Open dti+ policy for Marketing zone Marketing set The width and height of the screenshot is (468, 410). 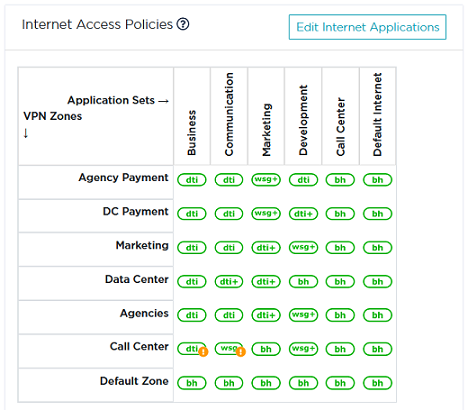(x=266, y=248)
